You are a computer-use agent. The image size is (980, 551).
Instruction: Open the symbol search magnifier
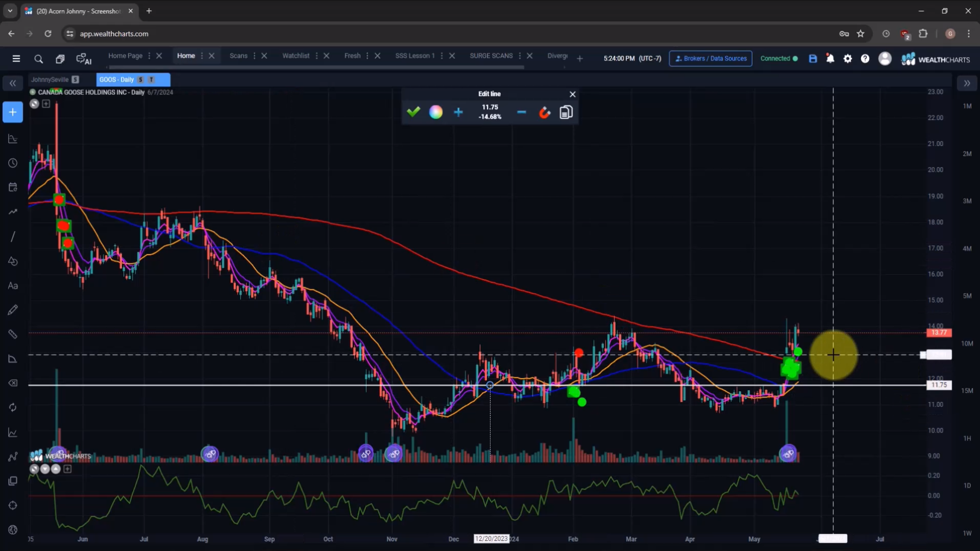[x=38, y=59]
